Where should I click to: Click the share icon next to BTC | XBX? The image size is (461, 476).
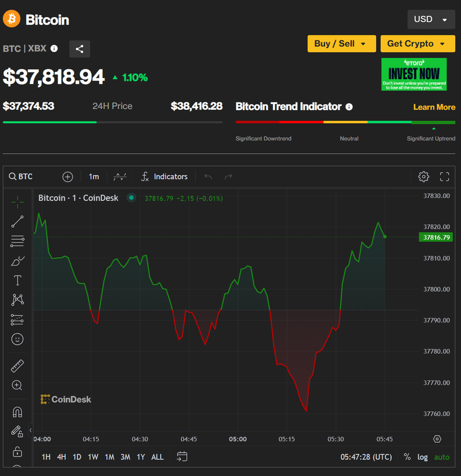click(79, 49)
